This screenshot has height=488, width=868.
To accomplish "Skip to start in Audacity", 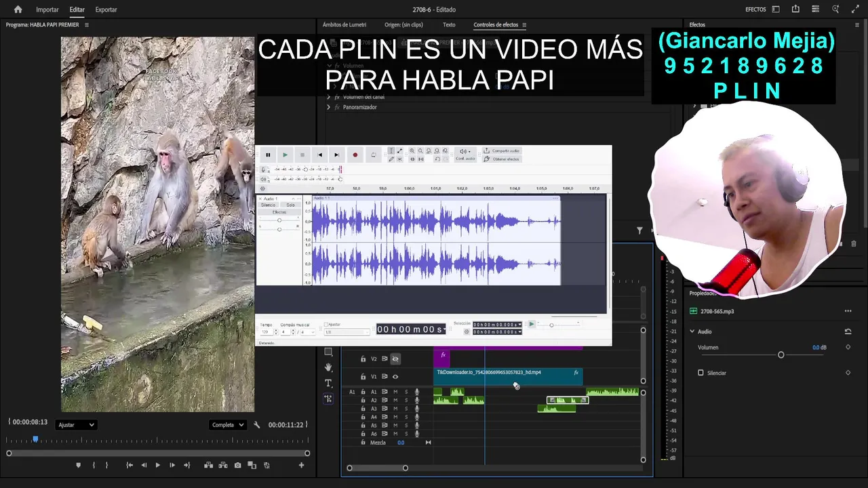I will tap(319, 155).
